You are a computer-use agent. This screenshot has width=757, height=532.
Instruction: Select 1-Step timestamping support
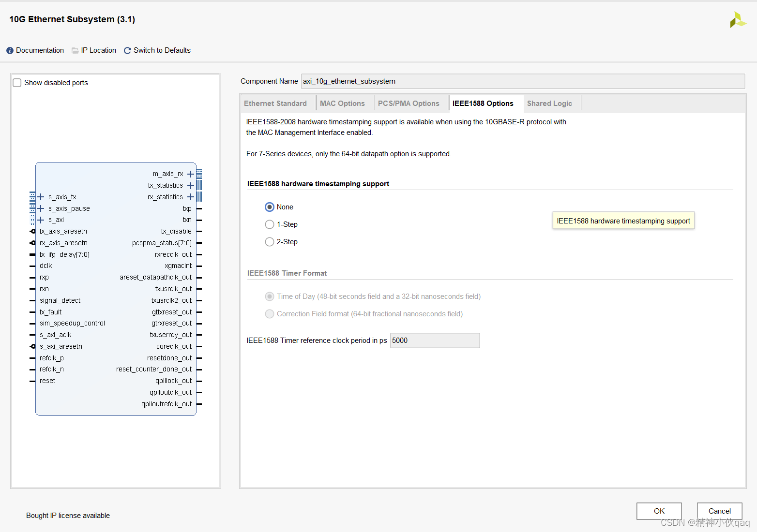click(x=270, y=224)
